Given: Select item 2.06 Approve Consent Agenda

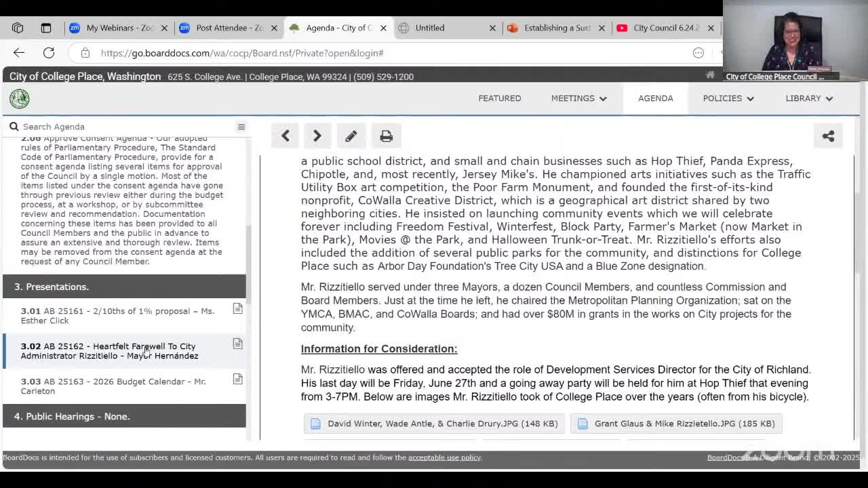Looking at the screenshot, I should (122, 200).
